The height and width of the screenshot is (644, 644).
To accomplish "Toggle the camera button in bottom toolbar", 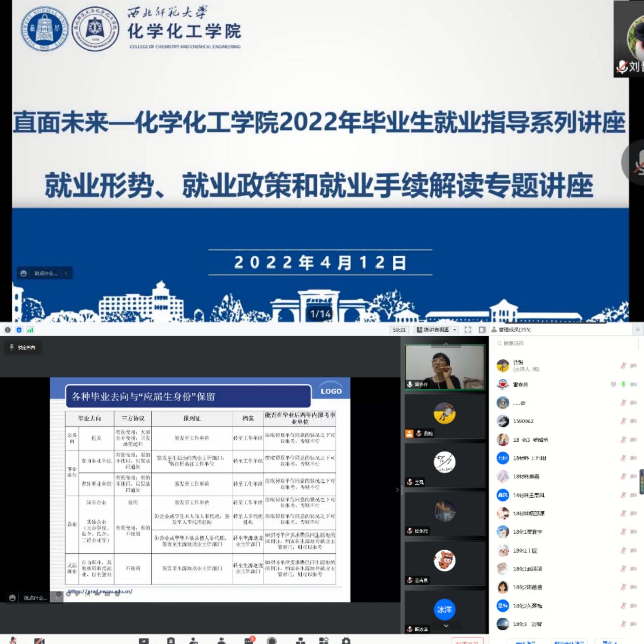I will pos(39,641).
